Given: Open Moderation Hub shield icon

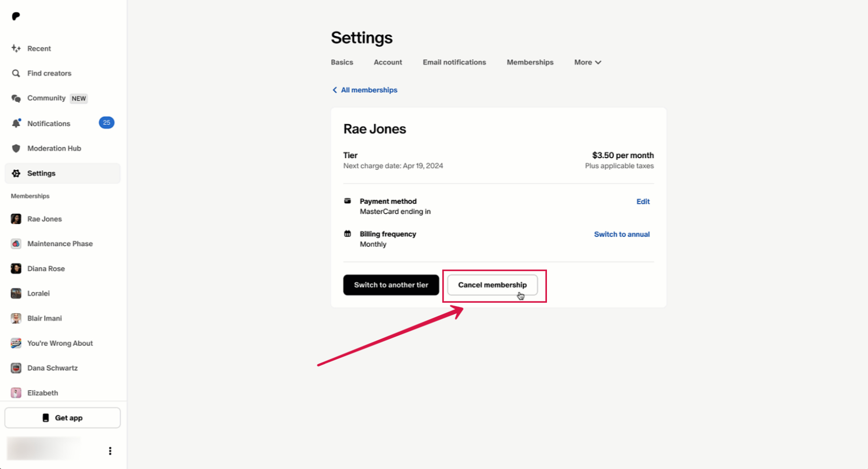Looking at the screenshot, I should (x=16, y=148).
